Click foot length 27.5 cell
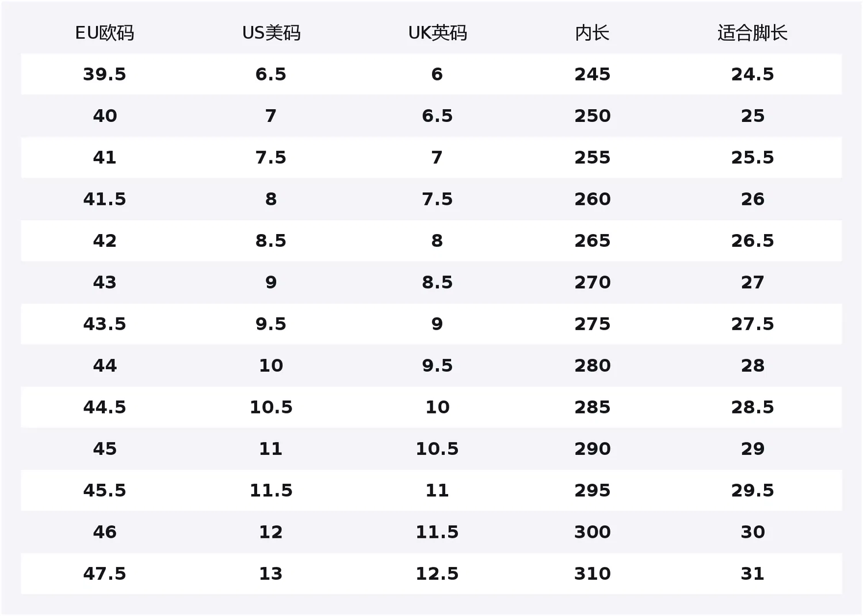Image resolution: width=863 pixels, height=616 pixels. [753, 324]
